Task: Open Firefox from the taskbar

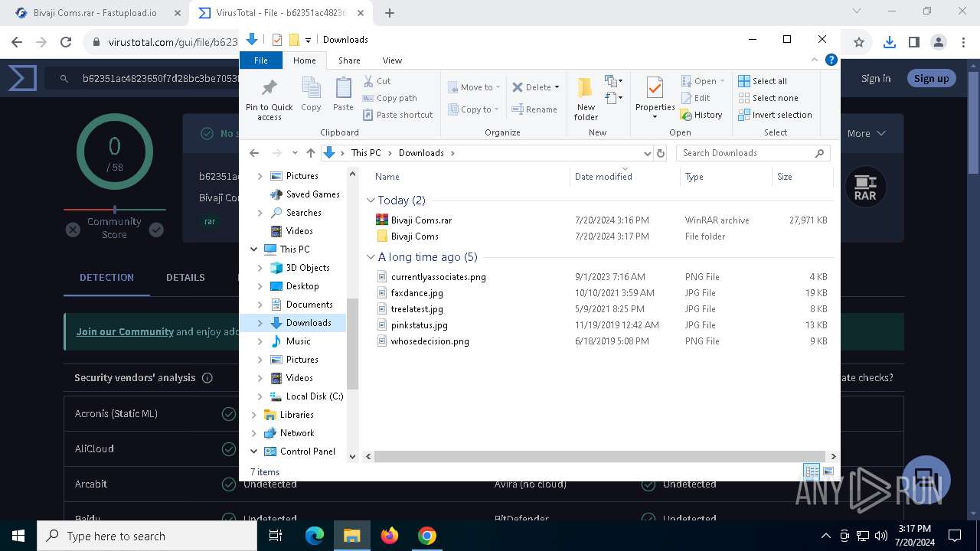Action: pos(390,536)
